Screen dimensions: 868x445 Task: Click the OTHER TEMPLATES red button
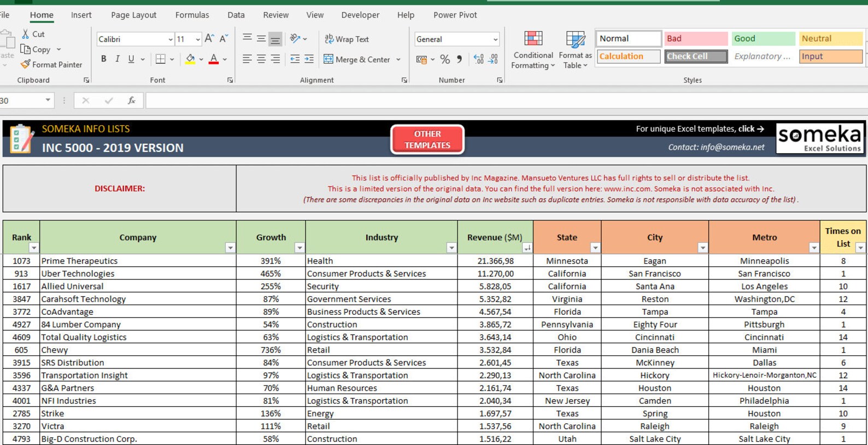point(427,139)
